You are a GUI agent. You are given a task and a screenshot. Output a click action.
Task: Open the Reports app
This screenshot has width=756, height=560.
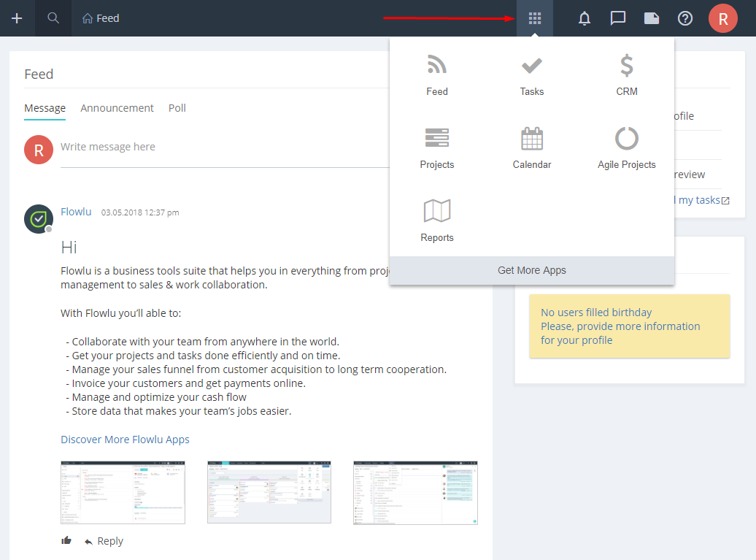point(437,221)
